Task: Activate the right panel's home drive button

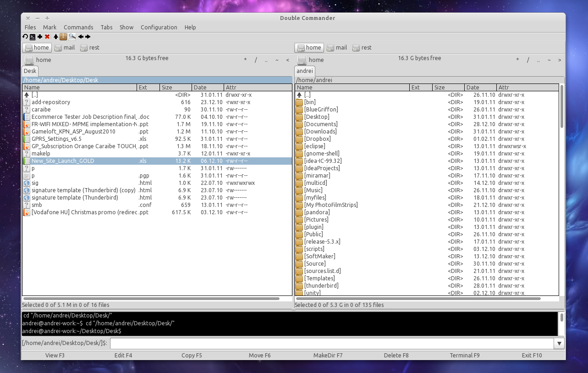Action: click(309, 48)
